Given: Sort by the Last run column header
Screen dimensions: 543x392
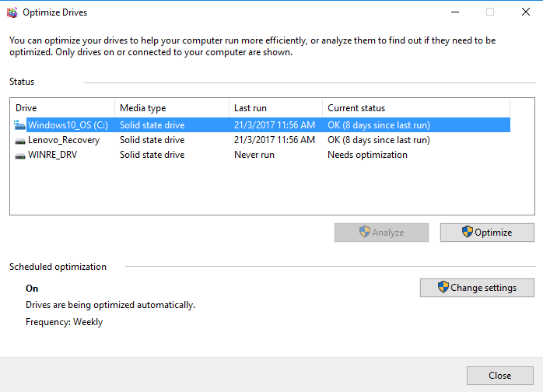Looking at the screenshot, I should pos(275,108).
